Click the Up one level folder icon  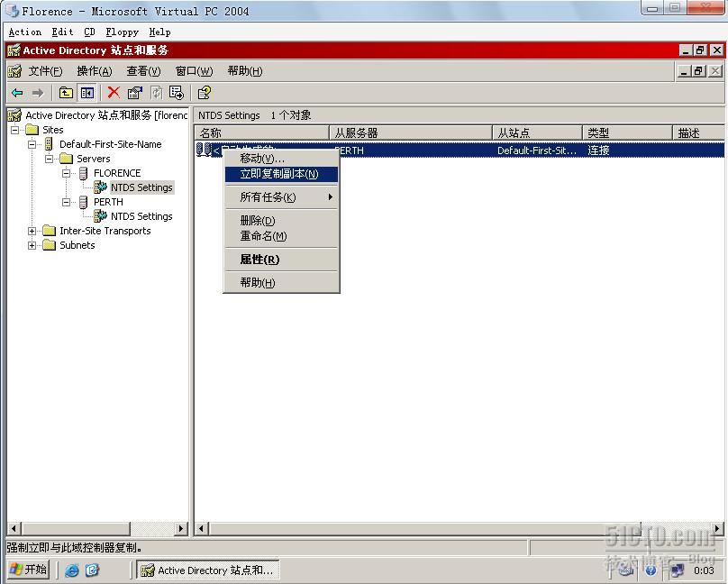point(66,93)
